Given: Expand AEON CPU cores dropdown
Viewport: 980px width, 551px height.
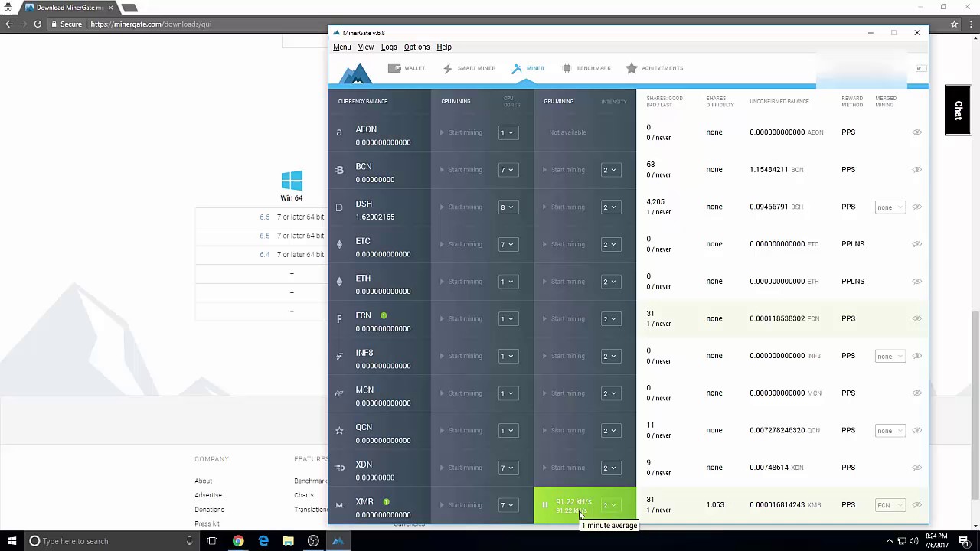Looking at the screenshot, I should 508,132.
